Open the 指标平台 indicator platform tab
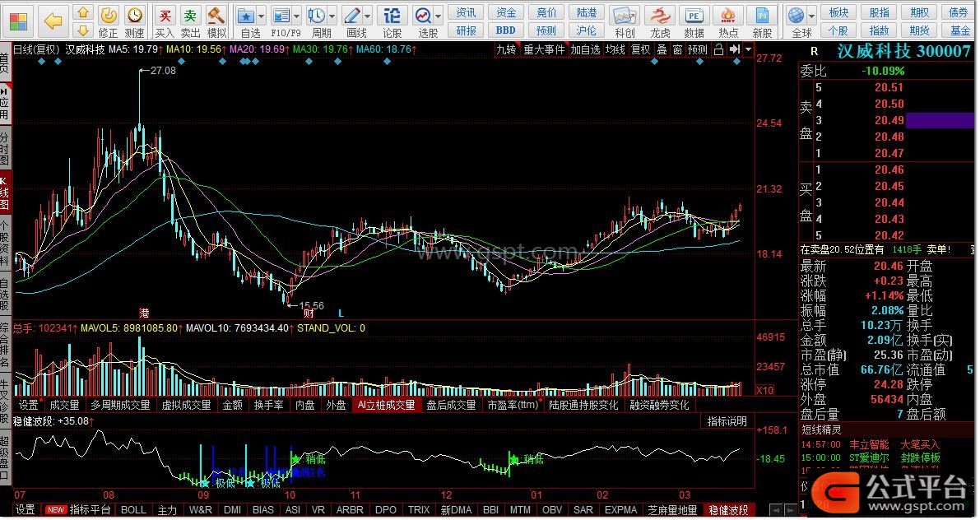The height and width of the screenshot is (520, 980). click(x=90, y=510)
